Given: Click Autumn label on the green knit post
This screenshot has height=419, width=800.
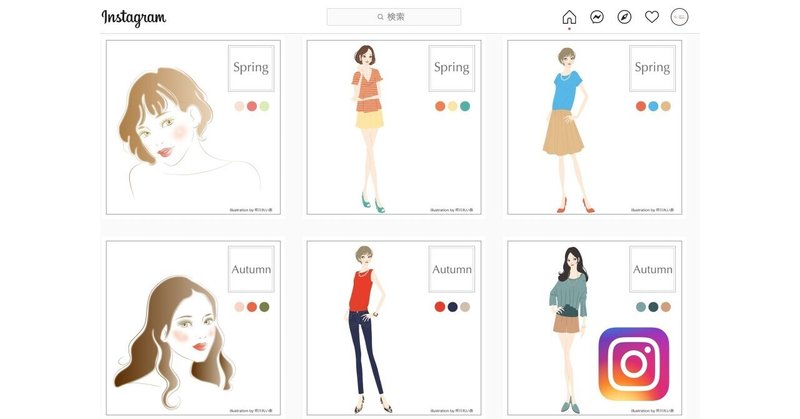Looking at the screenshot, I should pos(653,269).
